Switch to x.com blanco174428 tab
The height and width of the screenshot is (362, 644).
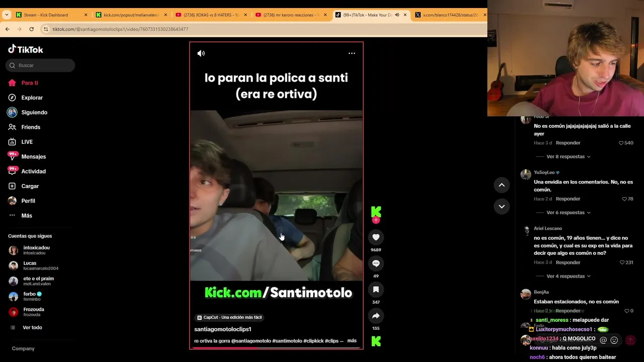(450, 15)
